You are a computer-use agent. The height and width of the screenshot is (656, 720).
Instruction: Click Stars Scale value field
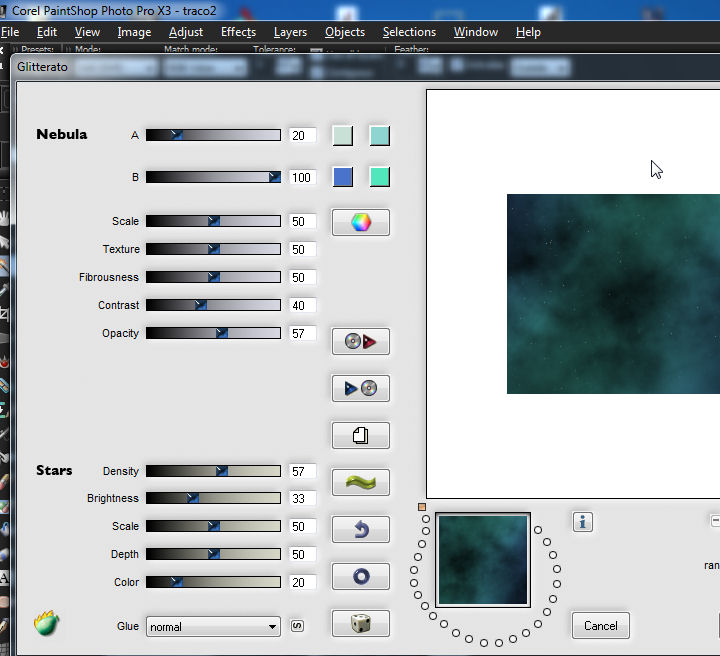click(x=303, y=527)
